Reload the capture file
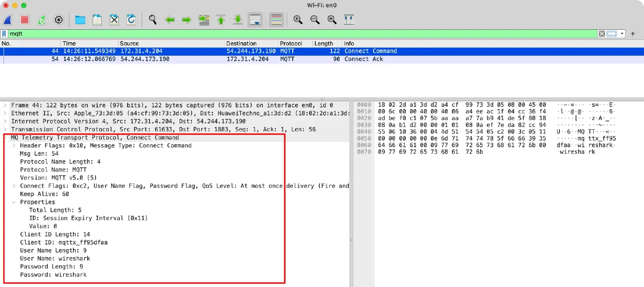 (x=131, y=20)
